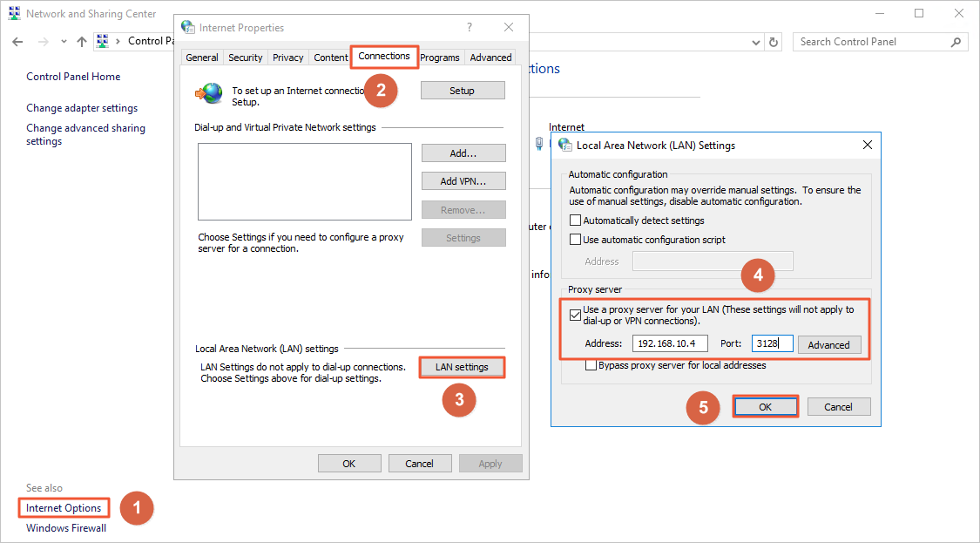Open Change adapter settings link
980x543 pixels.
[x=82, y=107]
